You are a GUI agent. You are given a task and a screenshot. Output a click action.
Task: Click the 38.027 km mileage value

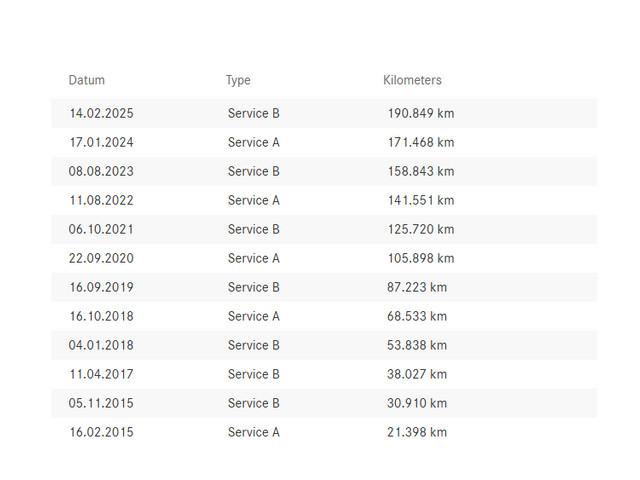click(x=417, y=374)
